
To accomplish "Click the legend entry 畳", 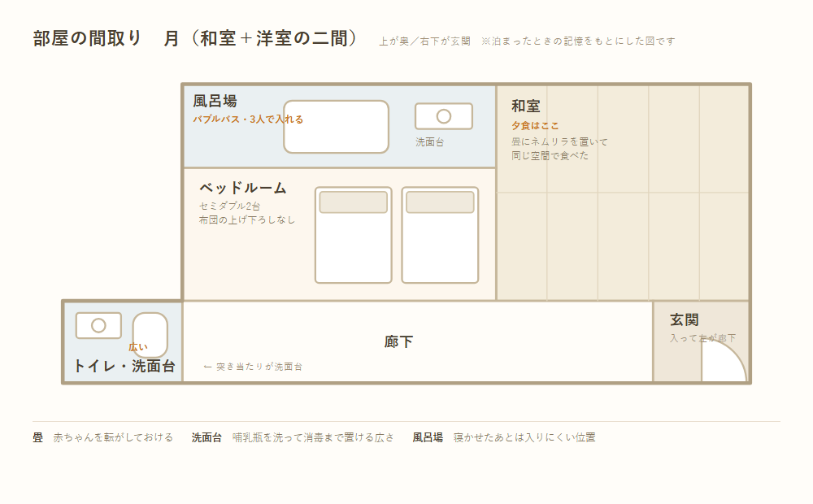I will point(38,437).
